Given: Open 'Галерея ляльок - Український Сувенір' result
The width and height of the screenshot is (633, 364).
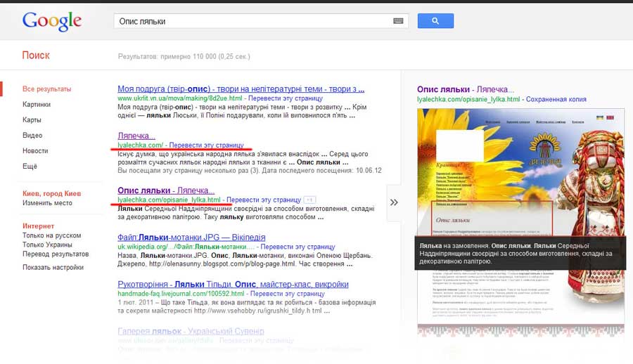Looking at the screenshot, I should tap(191, 331).
